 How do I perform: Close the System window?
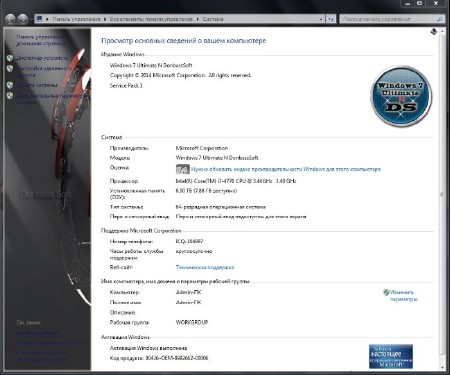(436, 3)
